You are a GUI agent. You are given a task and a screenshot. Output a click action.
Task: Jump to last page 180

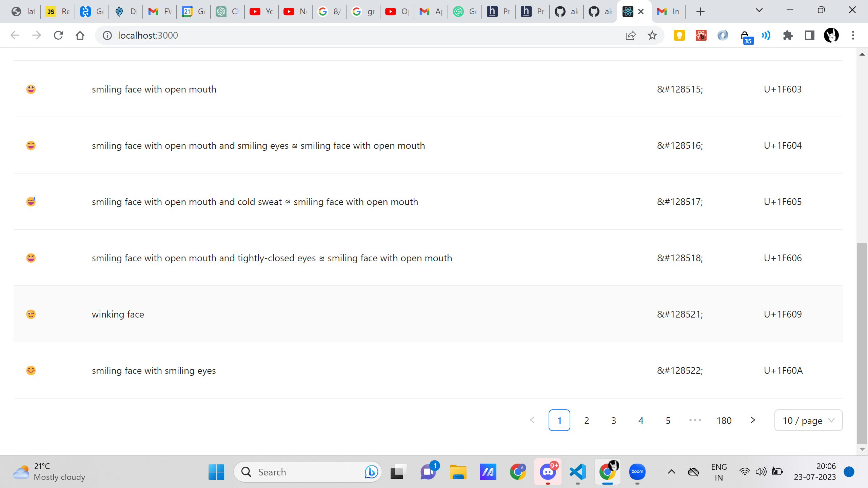(x=724, y=421)
